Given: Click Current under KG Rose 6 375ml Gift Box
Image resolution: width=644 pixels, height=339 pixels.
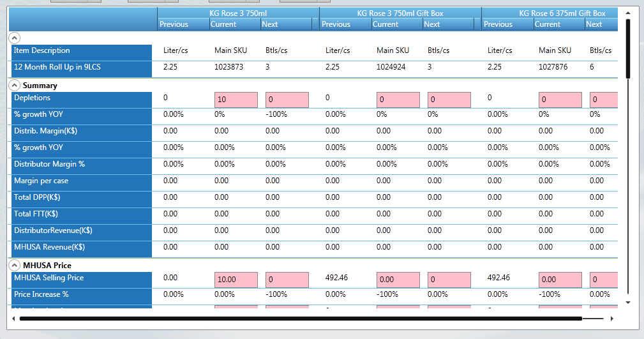Looking at the screenshot, I should pos(559,24).
